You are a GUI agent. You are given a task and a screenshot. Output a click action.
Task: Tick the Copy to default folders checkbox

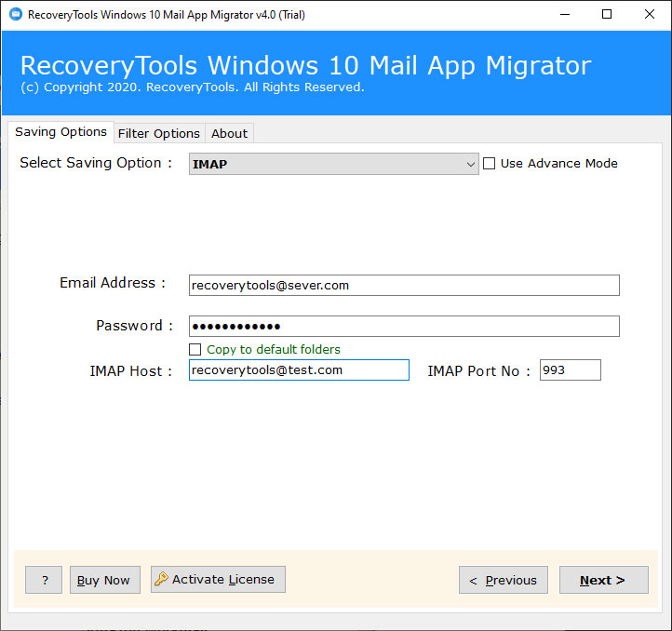195,349
